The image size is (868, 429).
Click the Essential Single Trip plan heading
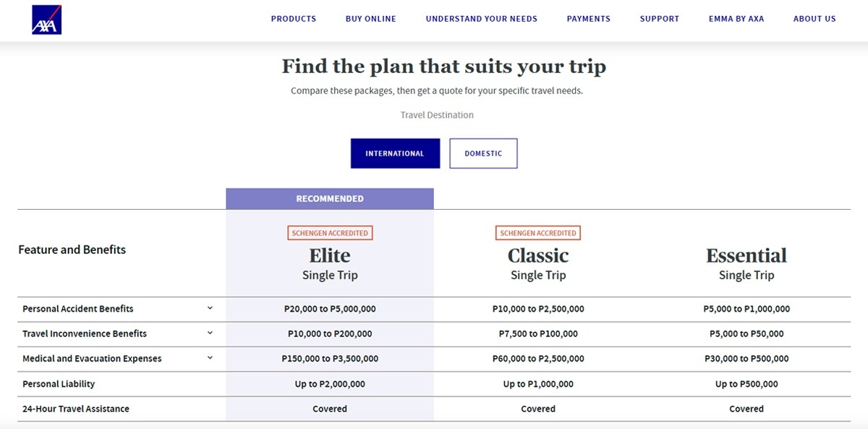click(x=746, y=256)
